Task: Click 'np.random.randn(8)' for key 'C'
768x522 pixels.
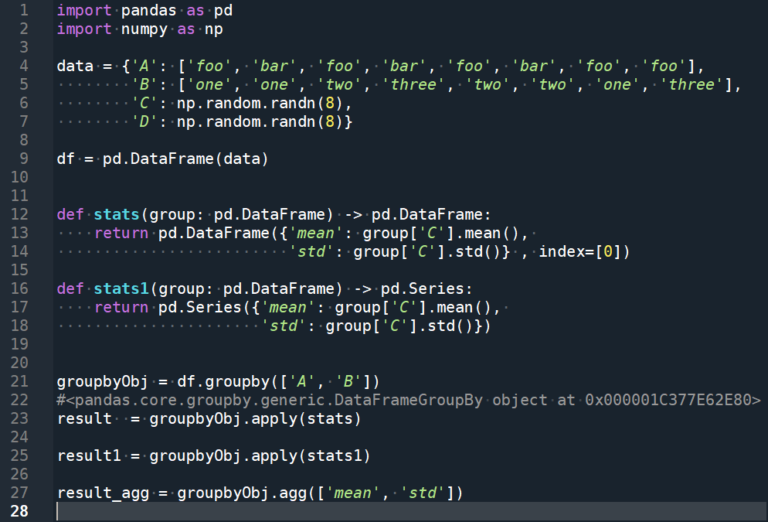Action: pyautogui.click(x=260, y=103)
